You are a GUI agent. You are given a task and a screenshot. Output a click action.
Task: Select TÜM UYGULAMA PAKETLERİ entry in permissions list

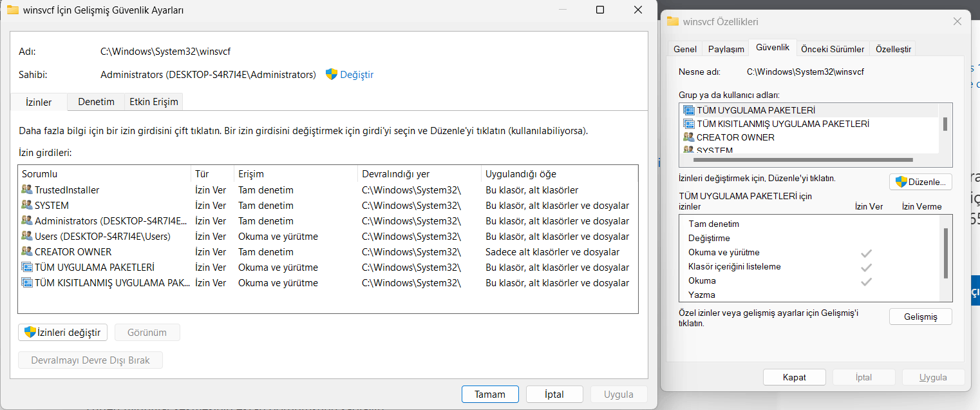(328, 268)
